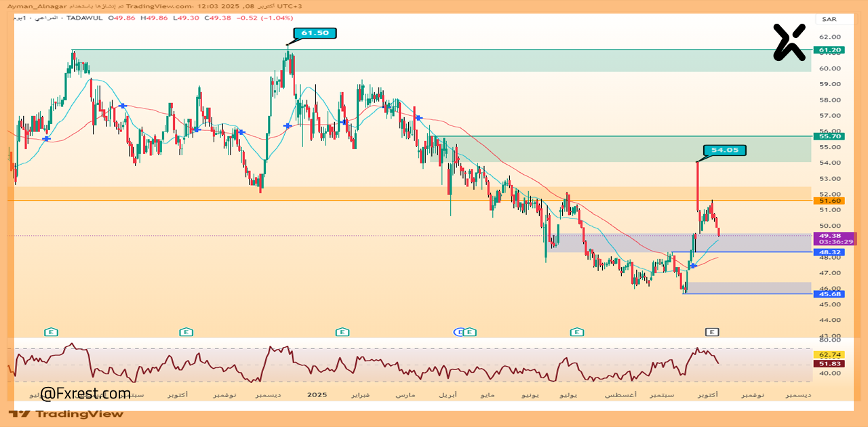Click the 2025 label on time axis
The width and height of the screenshot is (868, 427).
(316, 394)
